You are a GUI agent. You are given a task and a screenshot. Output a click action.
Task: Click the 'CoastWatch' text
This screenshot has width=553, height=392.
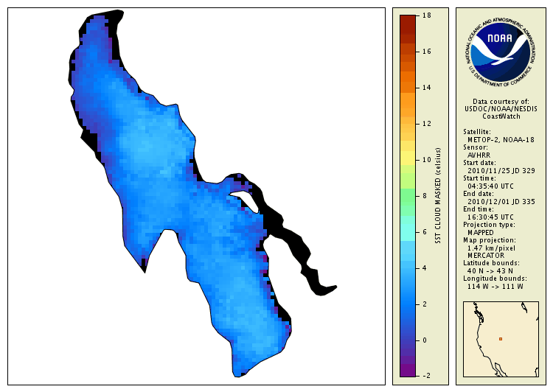(x=501, y=116)
